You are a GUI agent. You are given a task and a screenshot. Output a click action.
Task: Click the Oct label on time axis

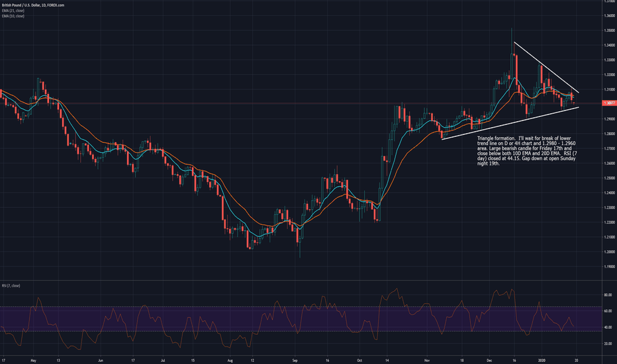358,361
